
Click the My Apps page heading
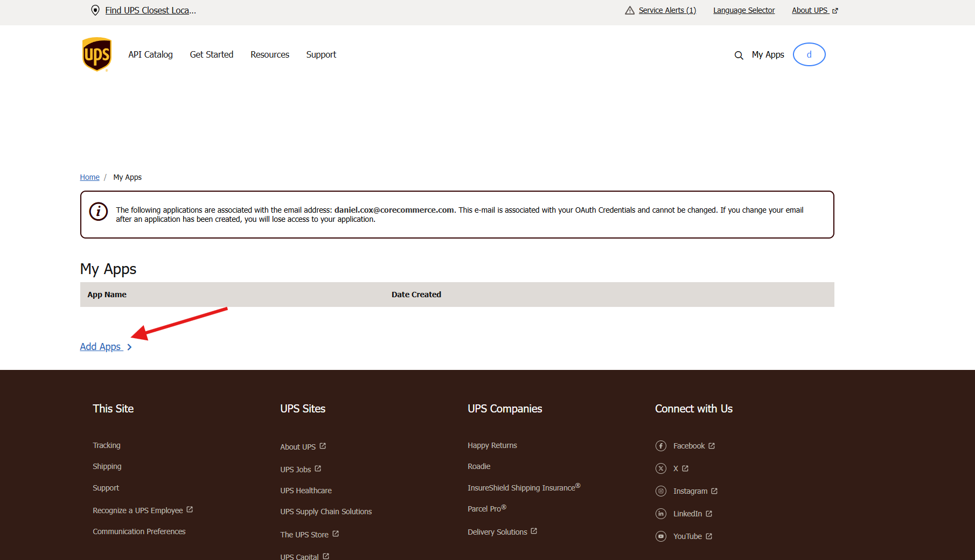click(x=108, y=269)
